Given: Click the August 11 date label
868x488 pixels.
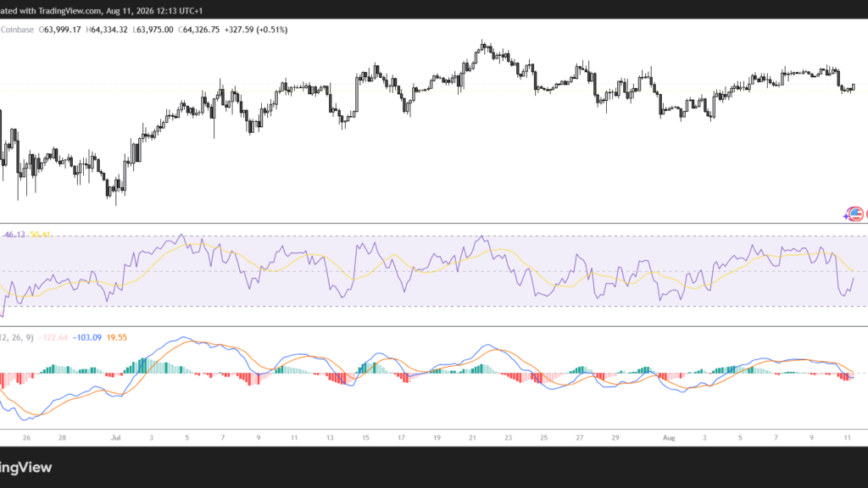Looking at the screenshot, I should click(x=848, y=438).
